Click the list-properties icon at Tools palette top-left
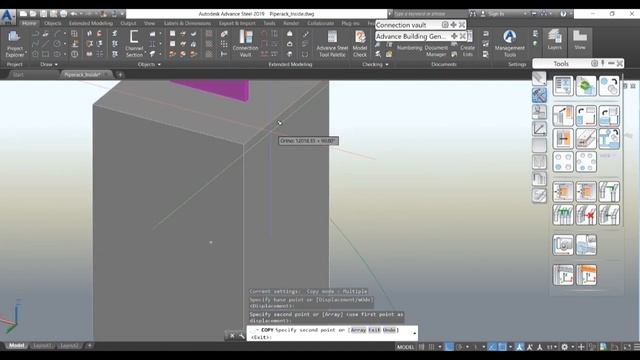Viewport: 640px width, 360px height. pos(563,86)
